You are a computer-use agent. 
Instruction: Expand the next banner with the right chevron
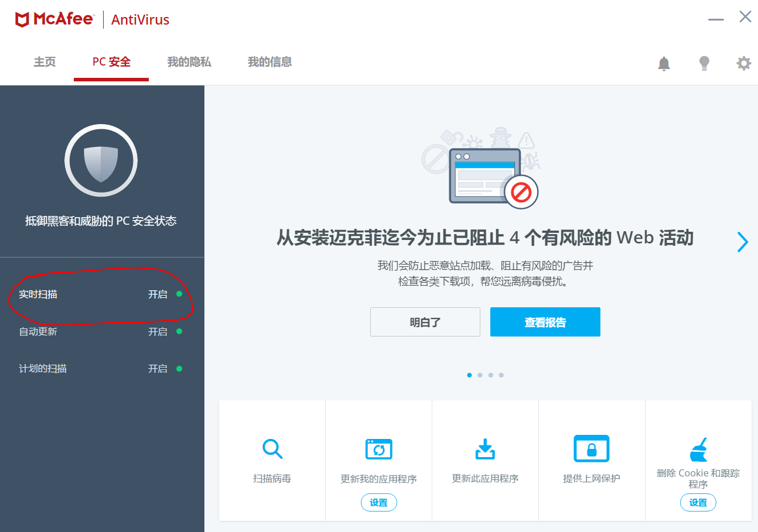pos(742,242)
